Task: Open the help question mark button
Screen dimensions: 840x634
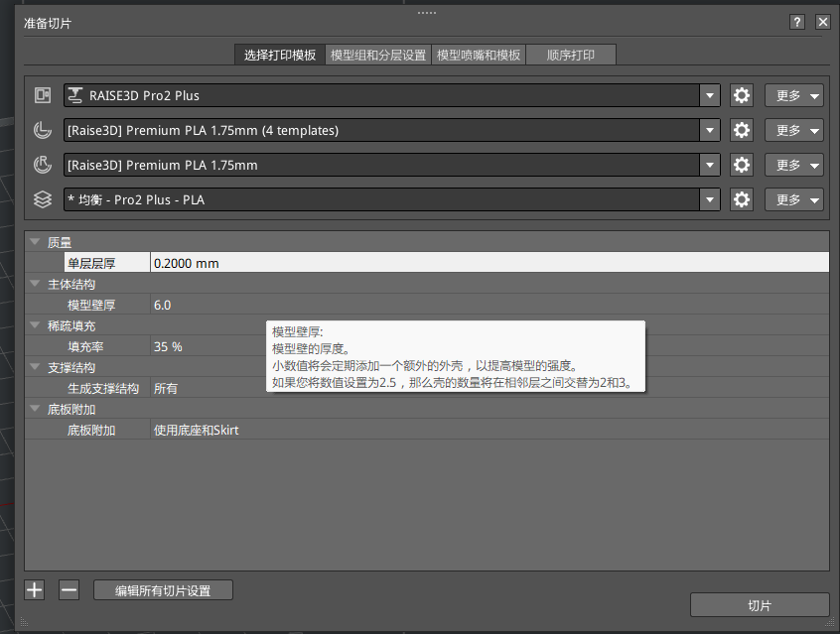Action: click(x=797, y=22)
